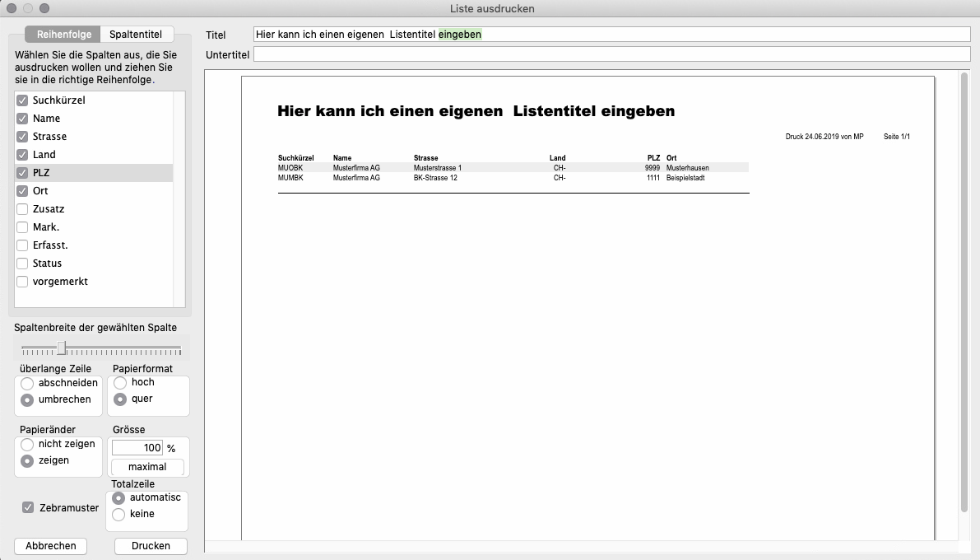Viewport: 980px width, 560px height.
Task: Uncheck the Strasse column checkbox
Action: click(x=22, y=137)
